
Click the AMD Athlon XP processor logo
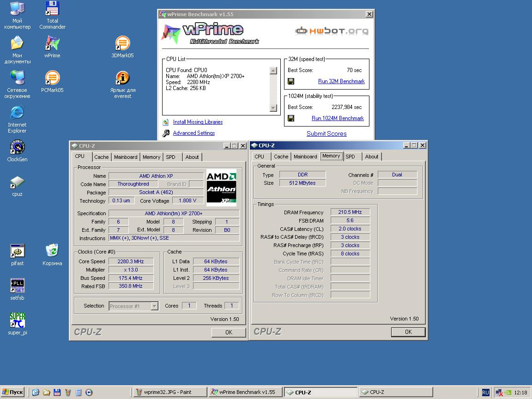[x=221, y=187]
